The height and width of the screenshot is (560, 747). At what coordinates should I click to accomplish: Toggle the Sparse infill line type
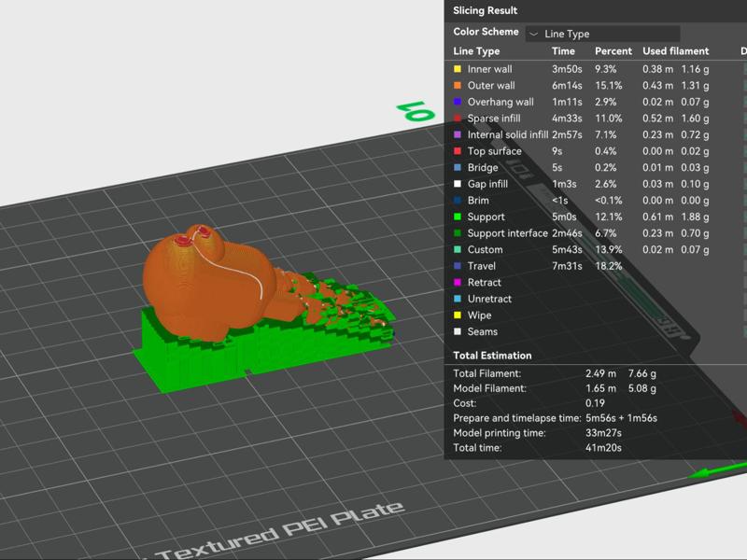click(x=494, y=119)
